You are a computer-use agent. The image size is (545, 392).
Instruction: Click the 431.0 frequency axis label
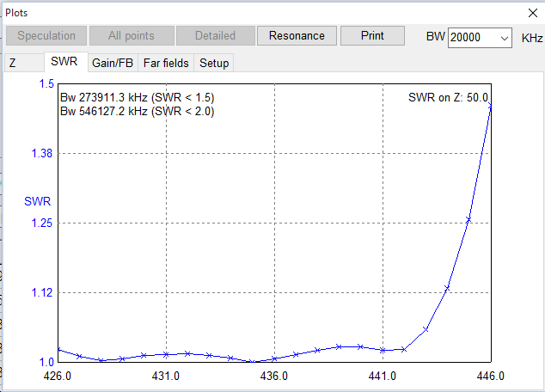(x=165, y=376)
